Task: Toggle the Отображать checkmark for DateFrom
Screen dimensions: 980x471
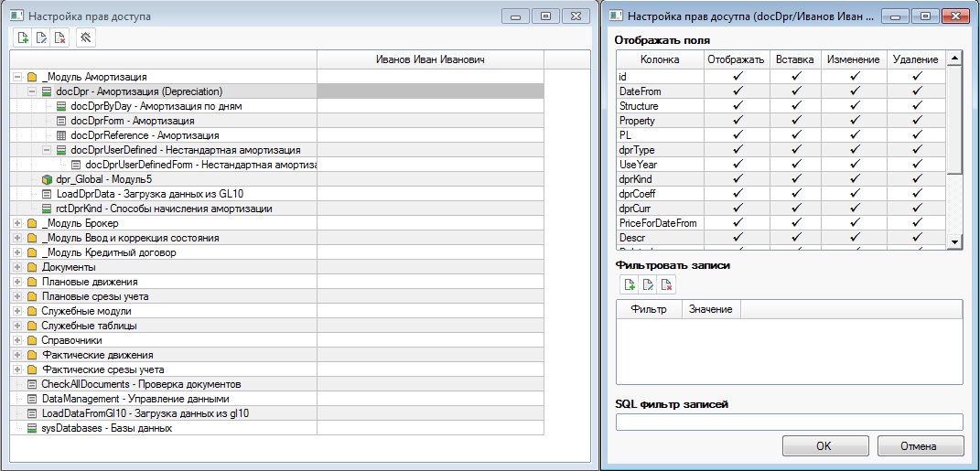Action: 736,91
